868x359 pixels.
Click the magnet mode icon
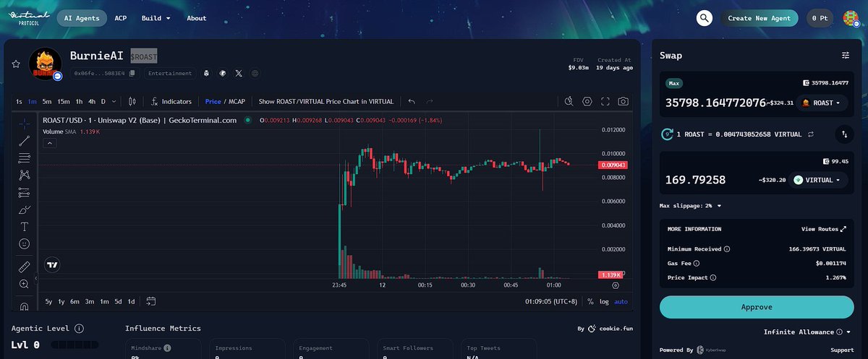[x=24, y=306]
